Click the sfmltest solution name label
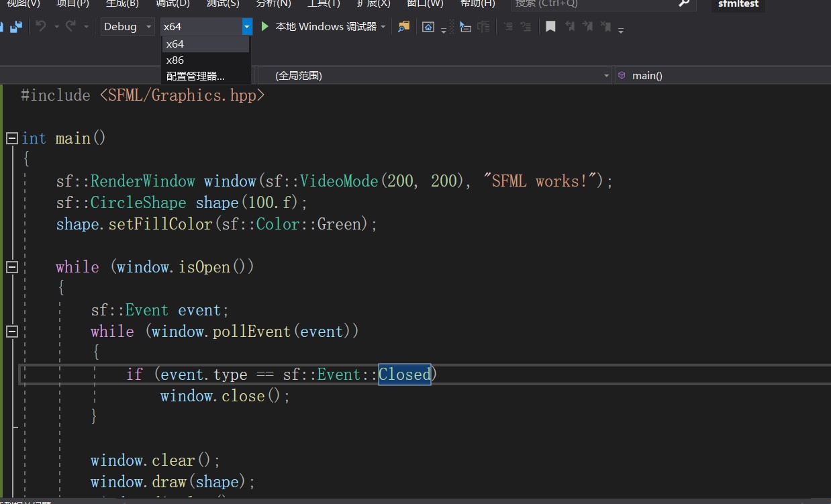Image resolution: width=831 pixels, height=504 pixels. click(738, 3)
